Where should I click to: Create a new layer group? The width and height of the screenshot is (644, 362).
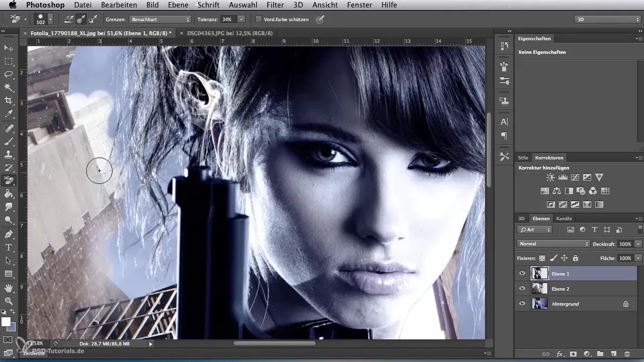tap(600, 354)
